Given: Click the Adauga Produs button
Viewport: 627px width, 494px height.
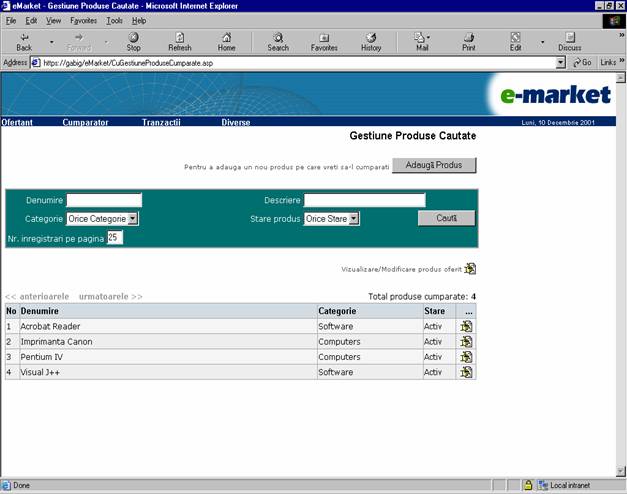Looking at the screenshot, I should tap(434, 165).
